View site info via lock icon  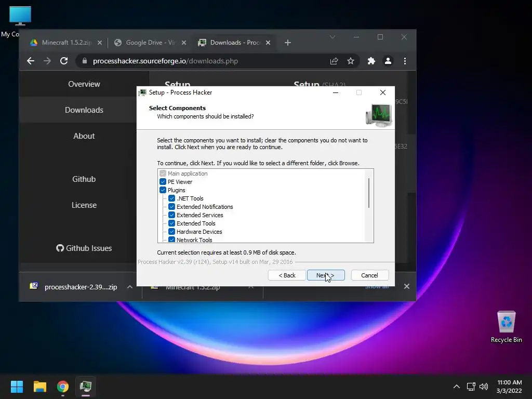[x=85, y=61]
